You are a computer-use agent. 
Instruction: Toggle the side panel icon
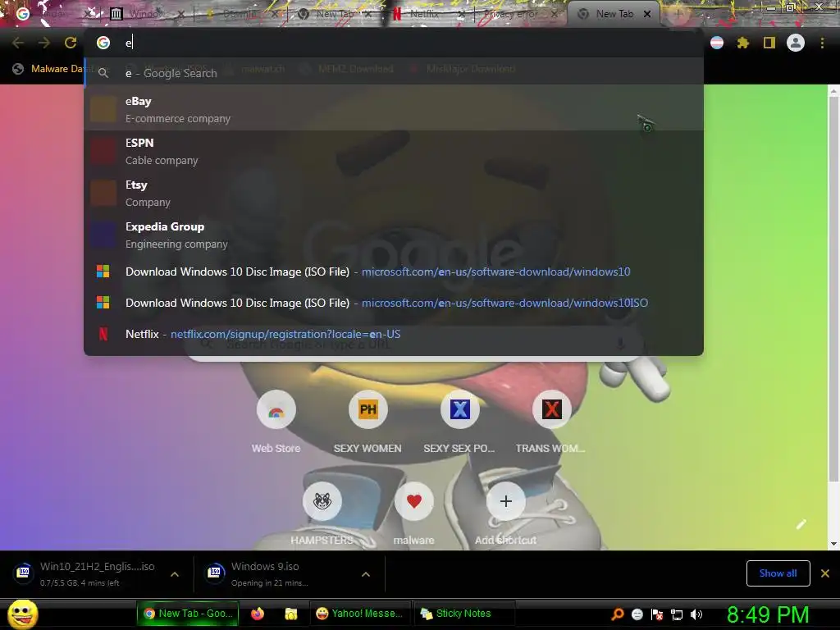769,43
